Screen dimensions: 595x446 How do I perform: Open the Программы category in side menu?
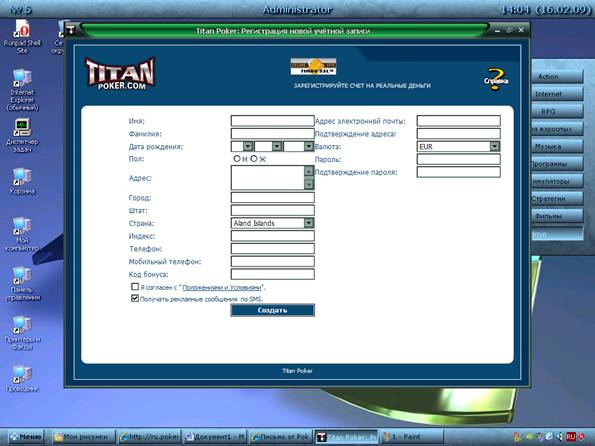[557, 164]
